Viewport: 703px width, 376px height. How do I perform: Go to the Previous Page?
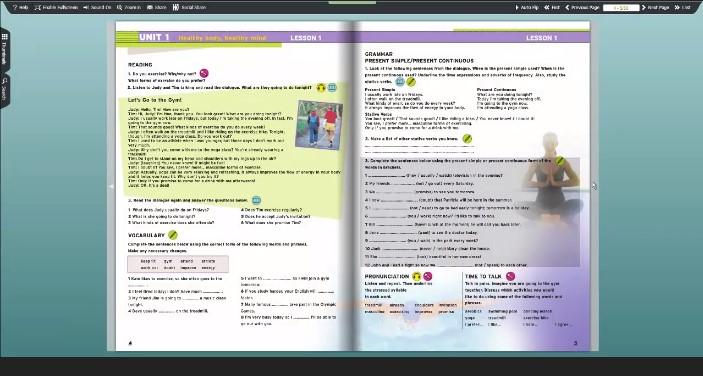click(582, 8)
